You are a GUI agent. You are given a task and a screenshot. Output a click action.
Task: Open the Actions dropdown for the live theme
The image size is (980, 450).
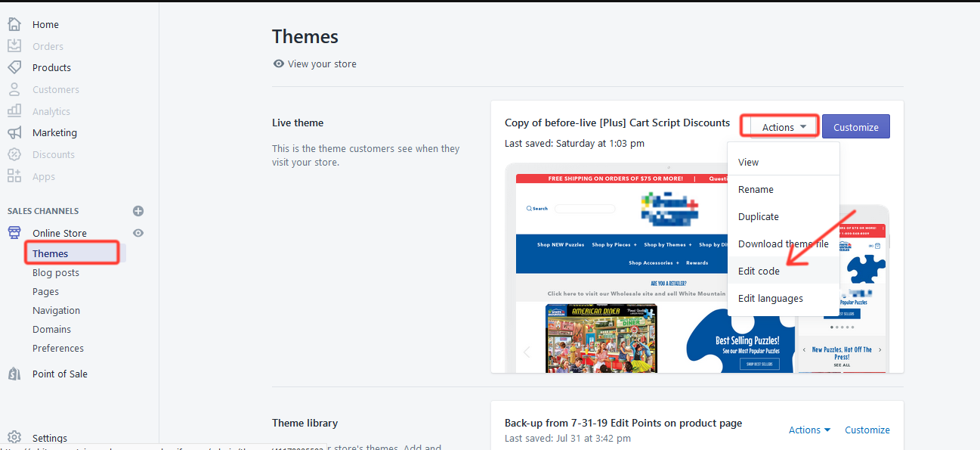(779, 126)
